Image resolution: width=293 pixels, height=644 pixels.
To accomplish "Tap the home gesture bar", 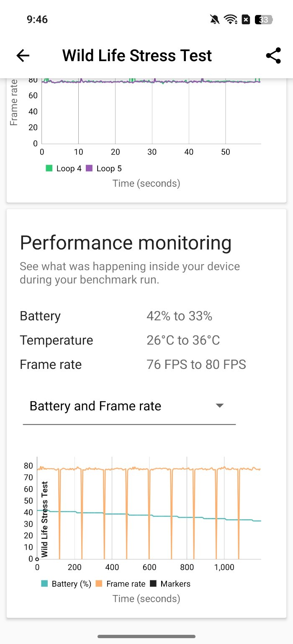I will 146,636.
